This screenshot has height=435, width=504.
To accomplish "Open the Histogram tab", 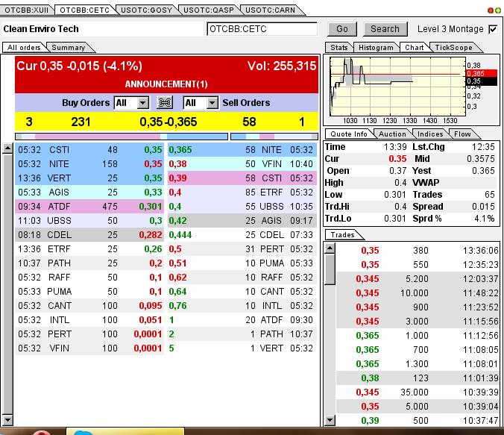I will coord(376,47).
